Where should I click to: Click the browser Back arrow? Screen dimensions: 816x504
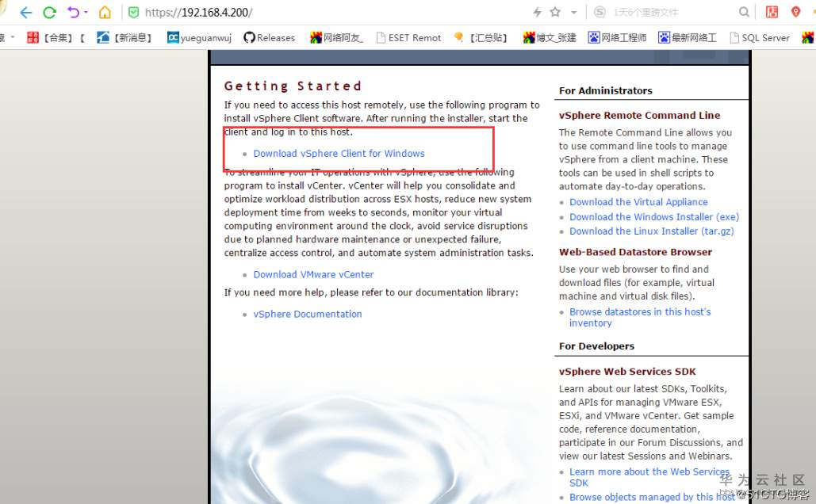click(x=25, y=12)
